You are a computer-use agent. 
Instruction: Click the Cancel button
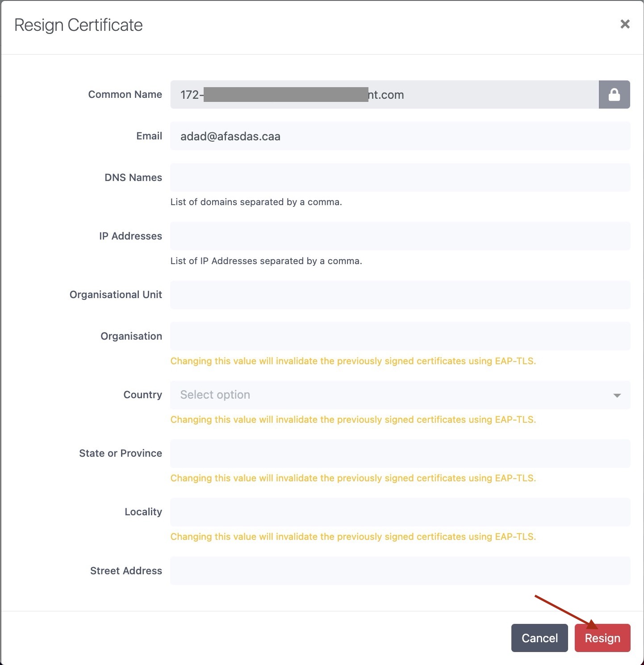(539, 638)
